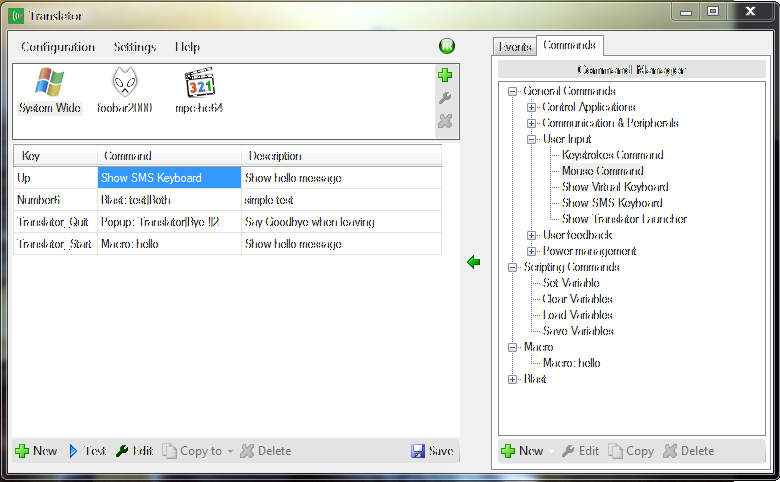Switch to the Events tab
This screenshot has width=780, height=482.
[515, 47]
